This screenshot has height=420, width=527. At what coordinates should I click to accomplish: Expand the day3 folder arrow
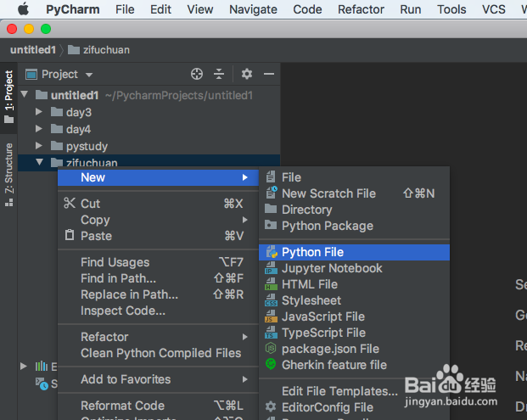[x=39, y=111]
